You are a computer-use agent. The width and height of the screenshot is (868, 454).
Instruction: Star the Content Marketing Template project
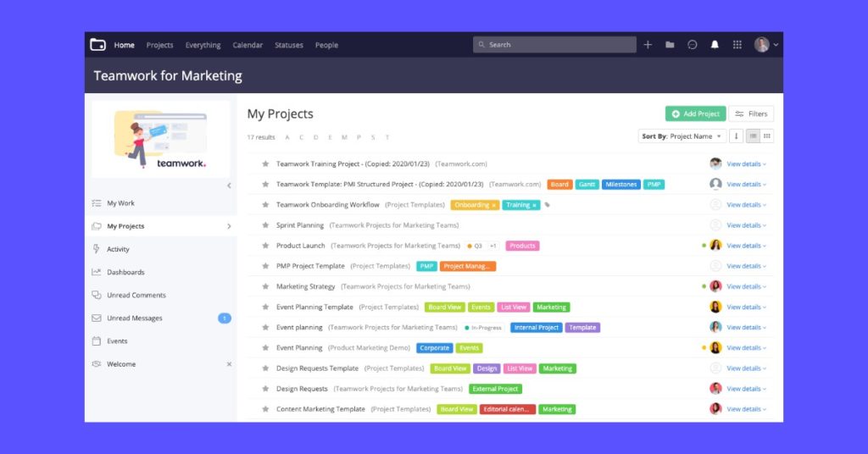[x=265, y=409]
